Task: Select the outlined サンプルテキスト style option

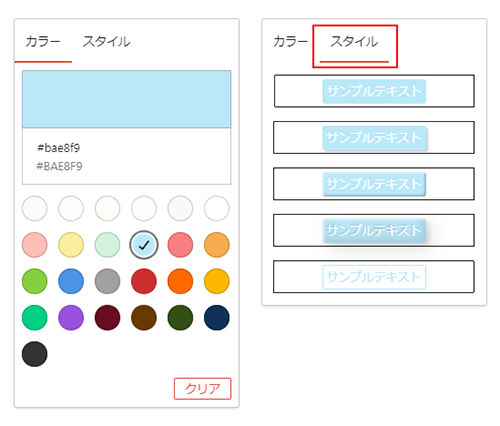Action: tap(374, 277)
